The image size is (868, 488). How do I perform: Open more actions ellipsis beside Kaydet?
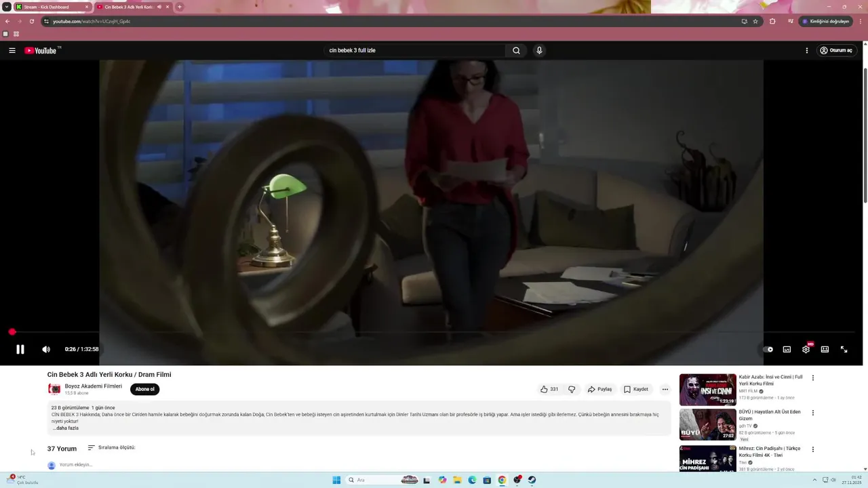665,389
